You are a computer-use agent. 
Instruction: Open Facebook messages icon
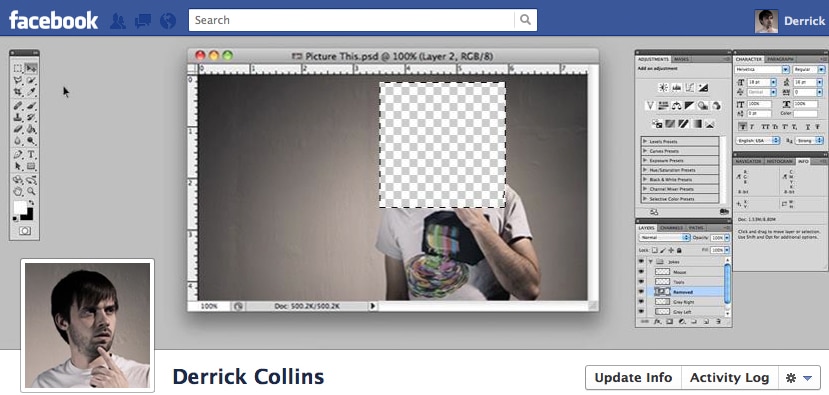tap(143, 21)
